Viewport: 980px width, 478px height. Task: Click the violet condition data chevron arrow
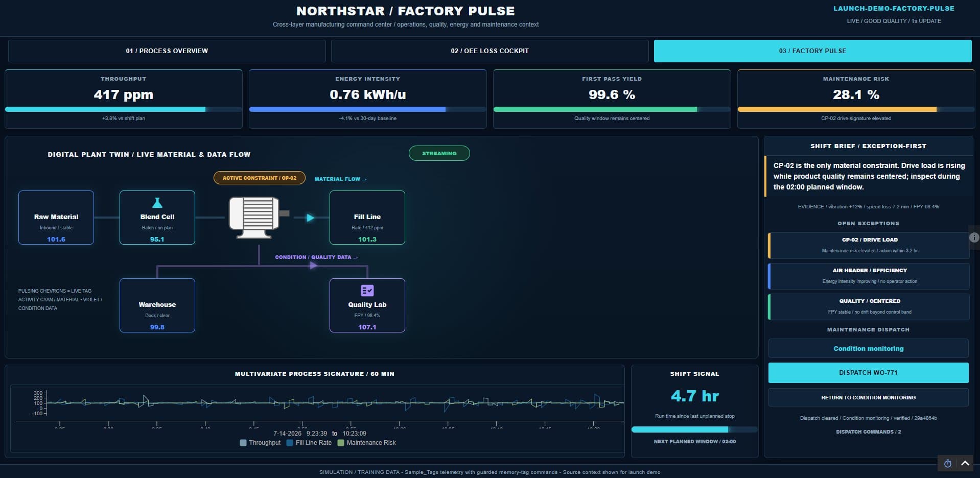[x=313, y=266]
